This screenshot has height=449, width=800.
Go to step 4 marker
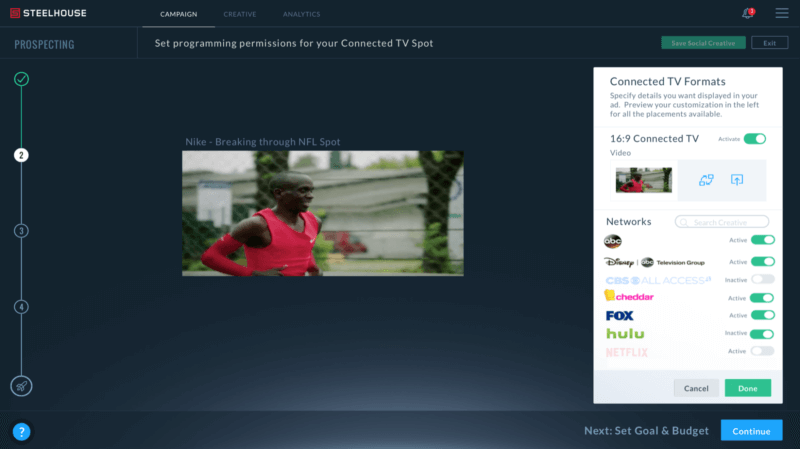21,307
